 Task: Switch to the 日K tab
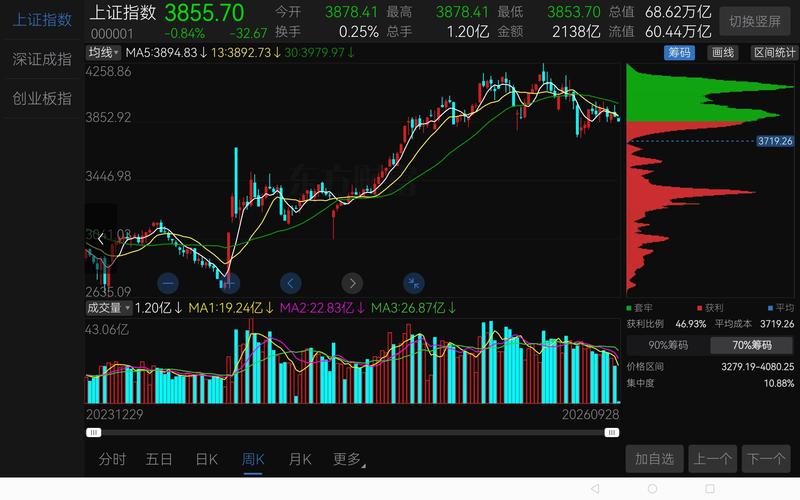pyautogui.click(x=207, y=459)
